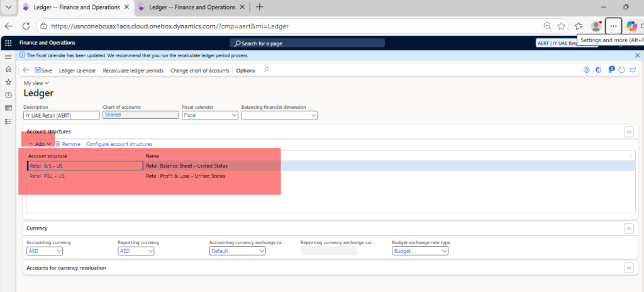The height and width of the screenshot is (292, 644).
Task: Click the Home icon in left sidebar
Action: click(8, 69)
